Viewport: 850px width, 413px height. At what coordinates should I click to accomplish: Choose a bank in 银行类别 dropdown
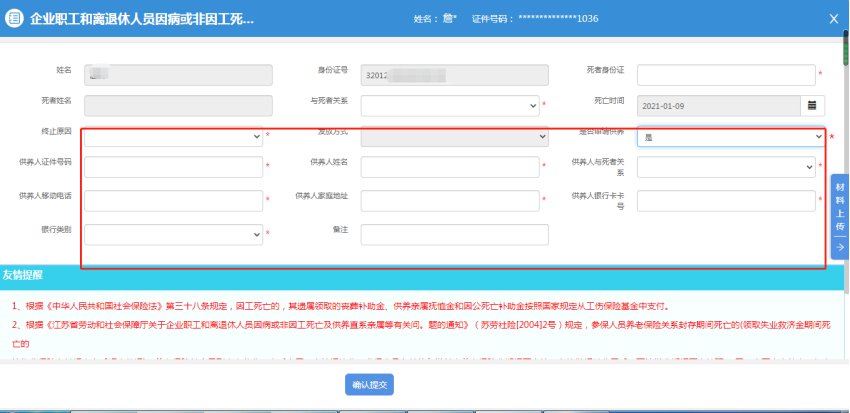tap(173, 234)
